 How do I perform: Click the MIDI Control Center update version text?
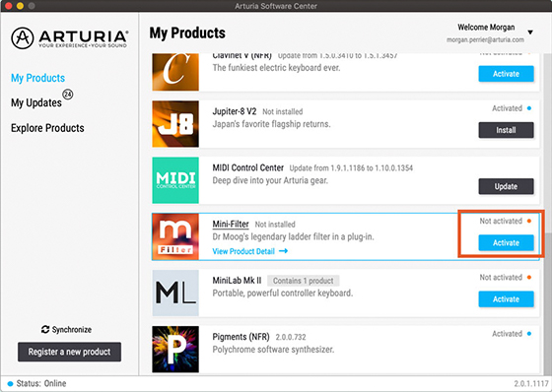351,168
